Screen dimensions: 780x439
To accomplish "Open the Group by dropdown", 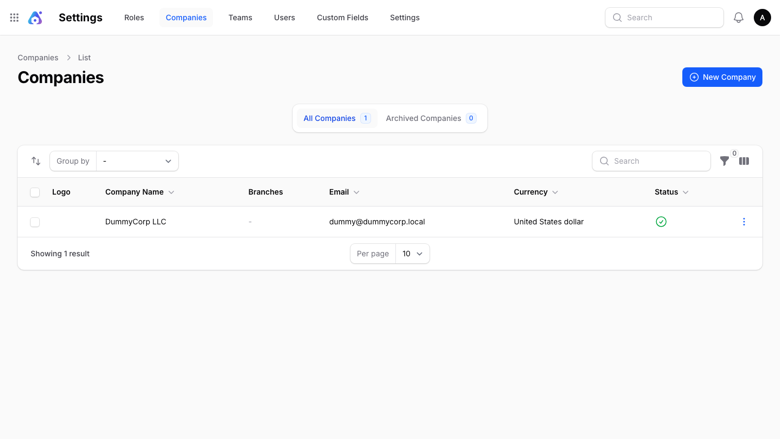I will 137,161.
